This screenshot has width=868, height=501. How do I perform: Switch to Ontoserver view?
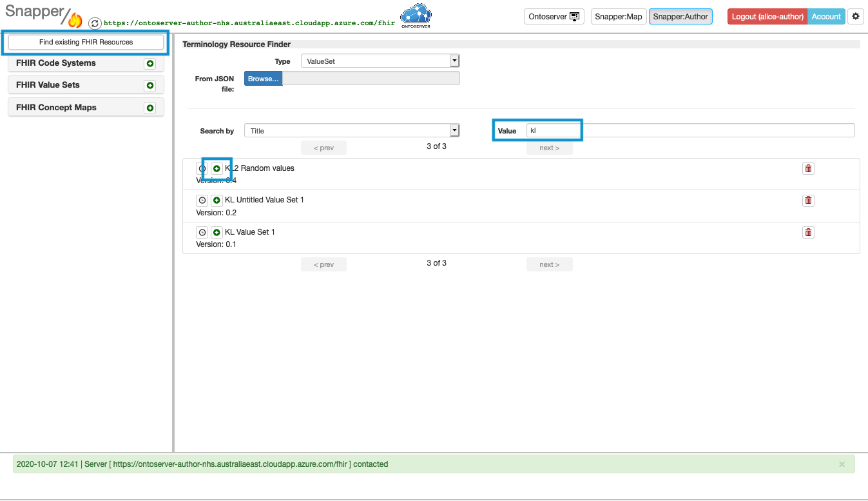click(554, 17)
